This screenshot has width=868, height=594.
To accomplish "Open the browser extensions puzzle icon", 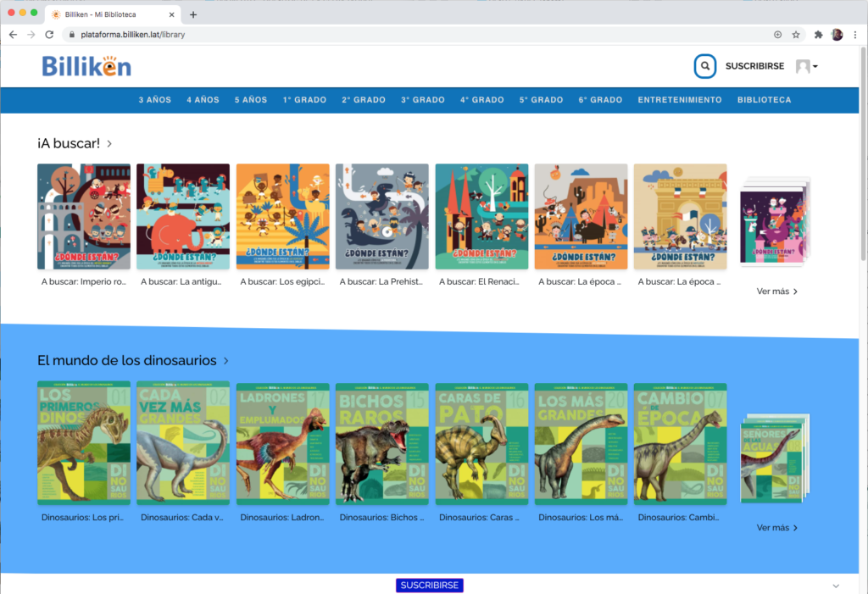I will (x=818, y=35).
